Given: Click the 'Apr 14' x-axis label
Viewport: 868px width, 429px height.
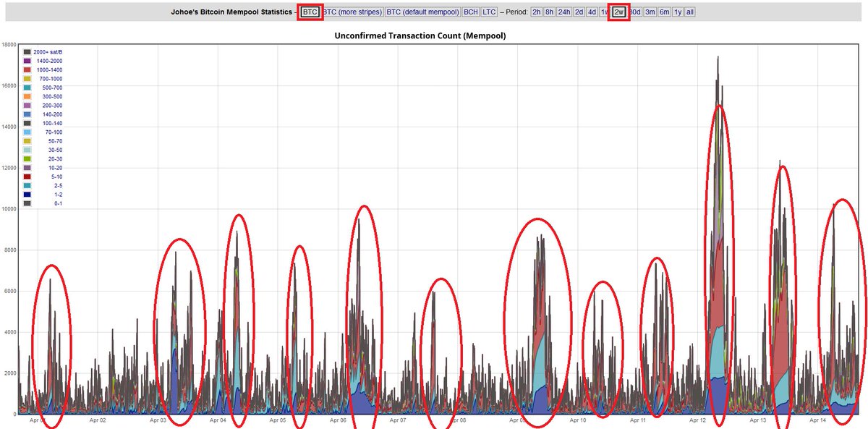Looking at the screenshot, I should pos(817,420).
